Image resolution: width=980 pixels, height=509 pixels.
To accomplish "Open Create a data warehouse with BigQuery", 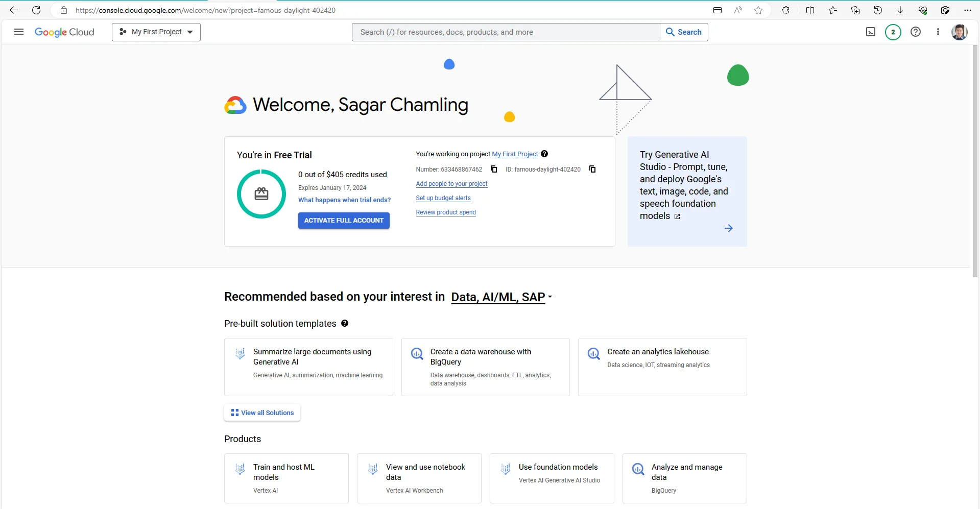I will [x=486, y=367].
